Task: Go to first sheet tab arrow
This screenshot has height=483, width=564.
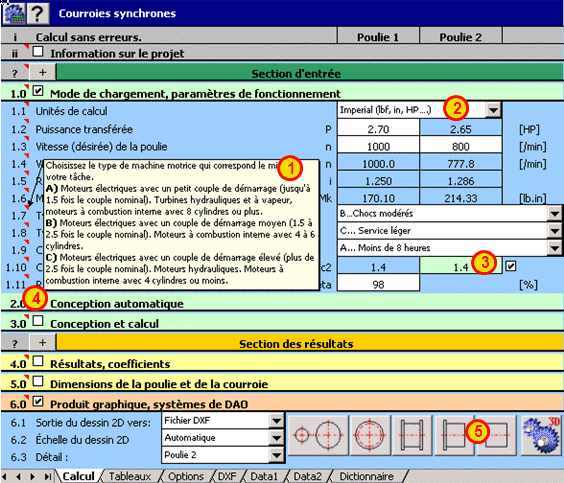Action: click(5, 477)
